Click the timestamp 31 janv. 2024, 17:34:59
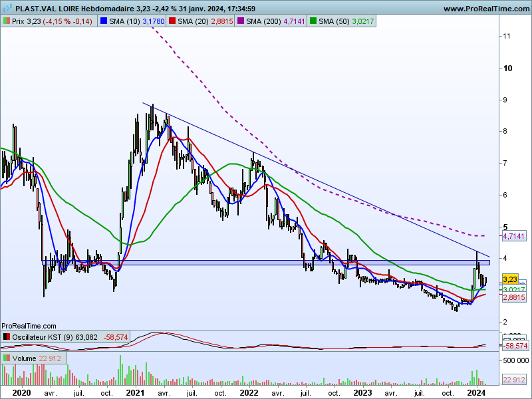Image resolution: width=532 pixels, height=399 pixels. [x=218, y=9]
